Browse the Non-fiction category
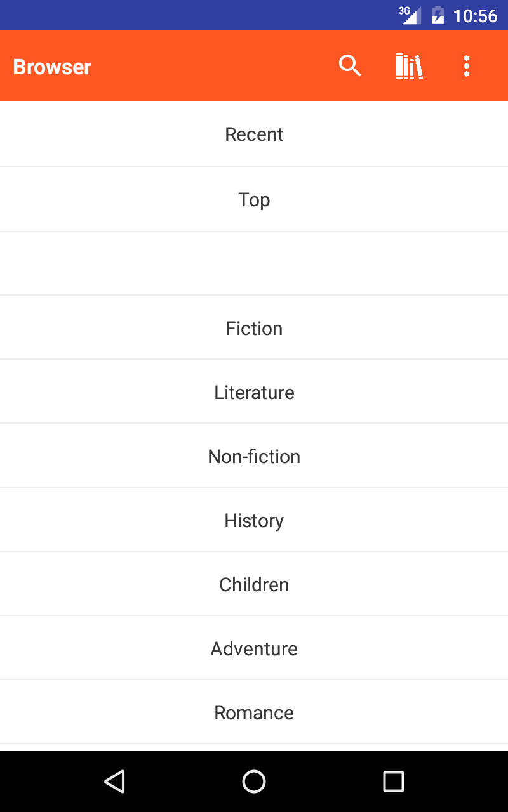The width and height of the screenshot is (508, 812). click(x=254, y=456)
